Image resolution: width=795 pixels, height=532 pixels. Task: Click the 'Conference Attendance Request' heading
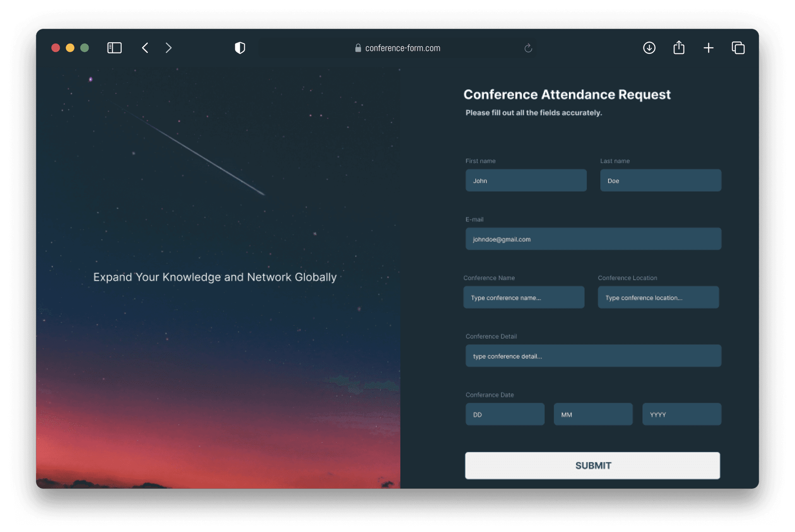567,95
